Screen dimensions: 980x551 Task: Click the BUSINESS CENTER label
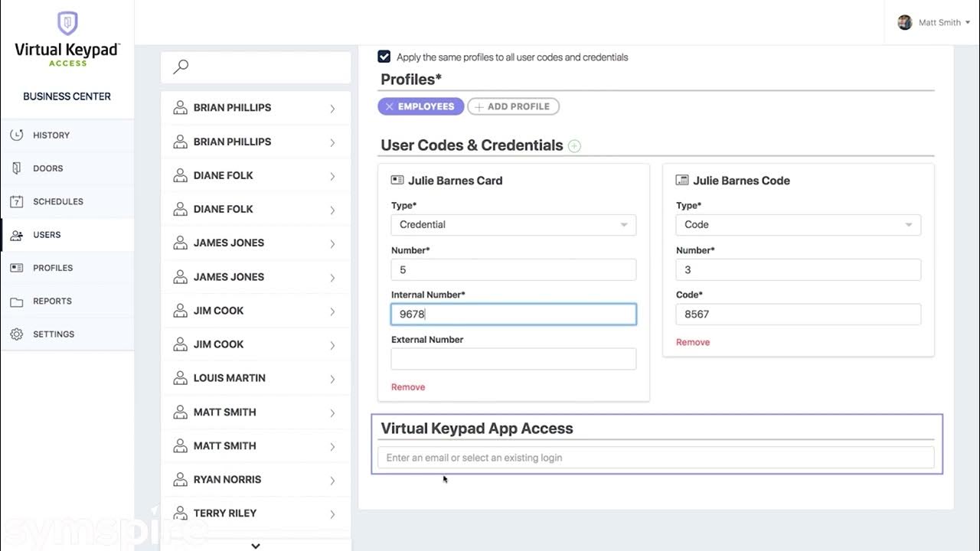click(x=67, y=96)
